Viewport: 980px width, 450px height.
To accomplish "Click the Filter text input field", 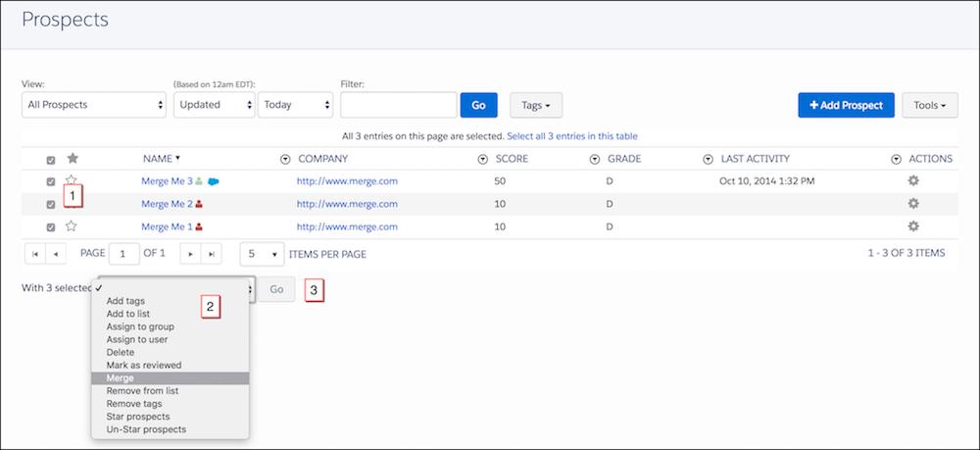I will [398, 105].
